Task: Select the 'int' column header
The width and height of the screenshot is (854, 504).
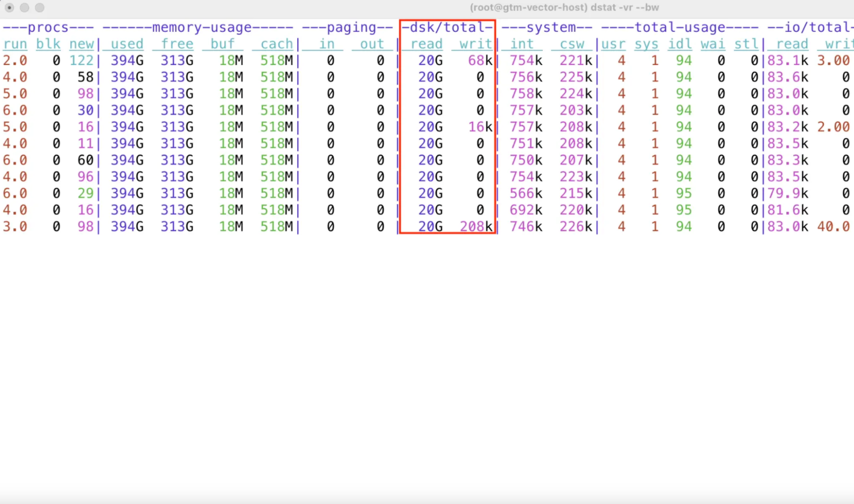Action: pyautogui.click(x=522, y=44)
